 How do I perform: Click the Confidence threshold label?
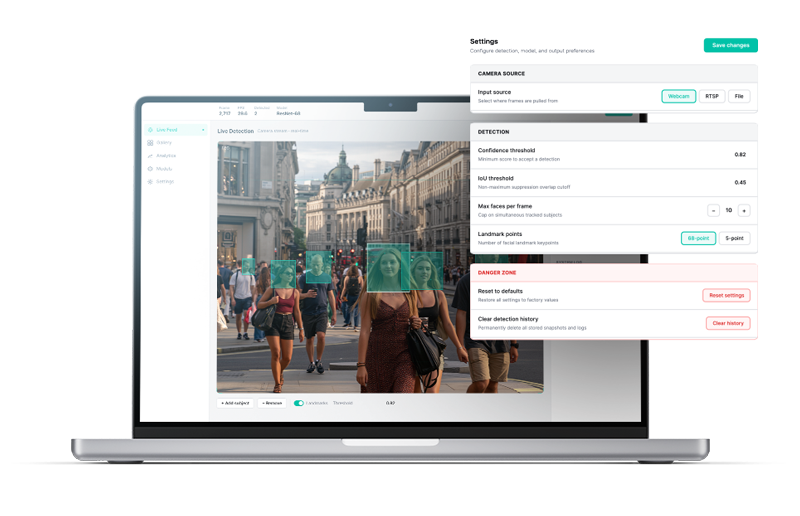pos(506,151)
